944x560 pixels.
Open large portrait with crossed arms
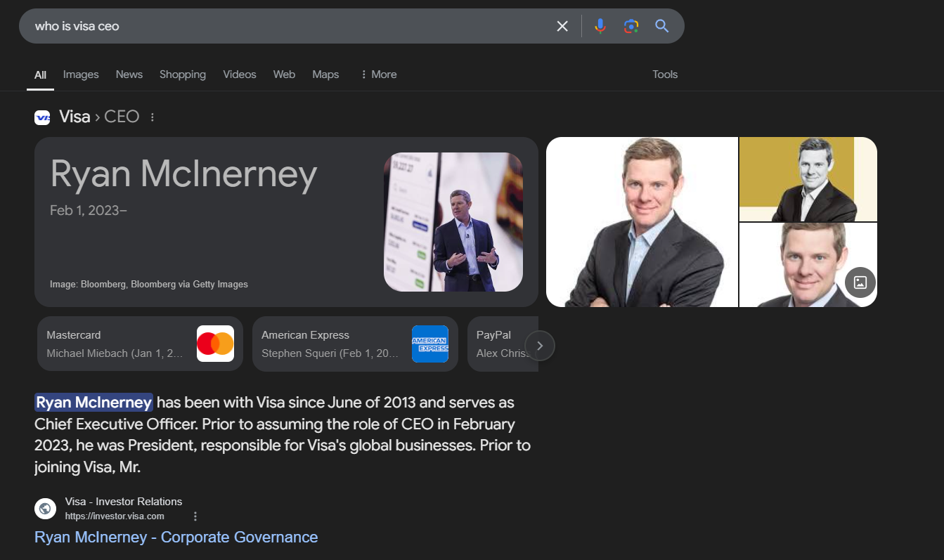click(642, 222)
